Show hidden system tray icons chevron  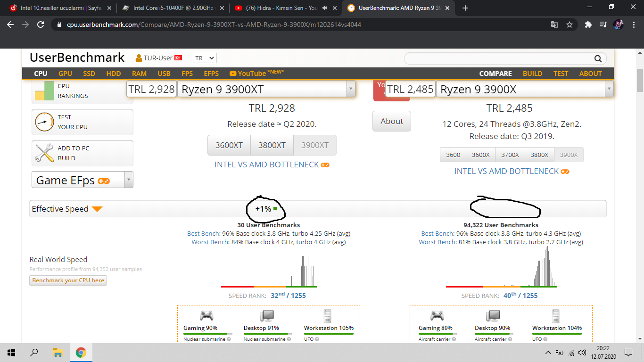(548, 353)
